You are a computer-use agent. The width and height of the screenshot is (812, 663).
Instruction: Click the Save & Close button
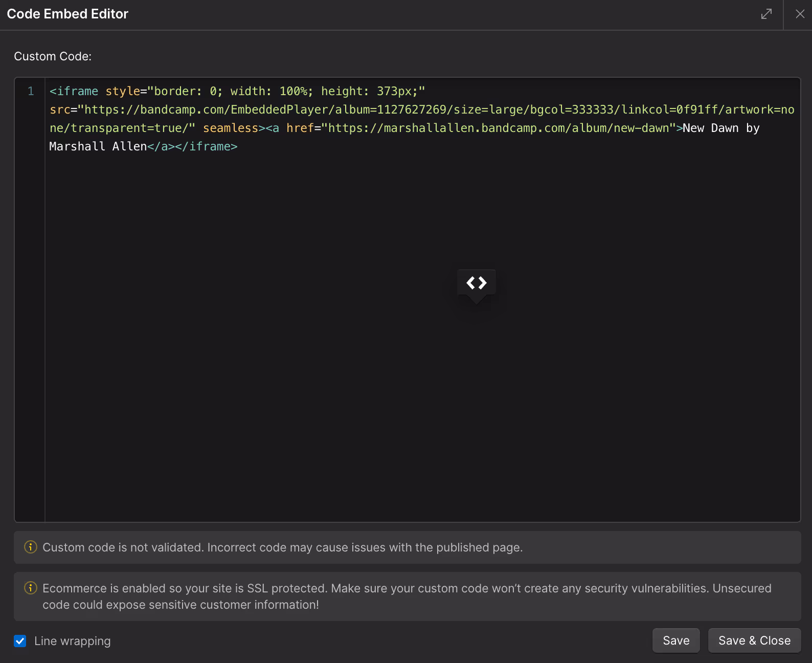[754, 640]
